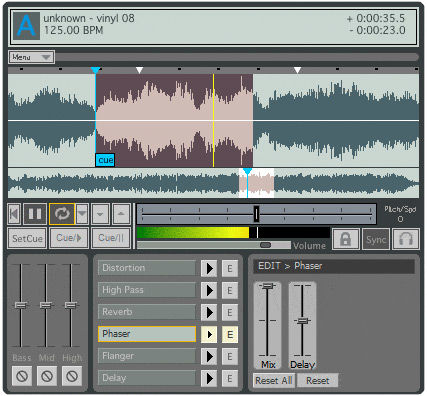Viewport: 427px width, 396px height.
Task: Click the skip-to-start transport icon
Action: (15, 214)
